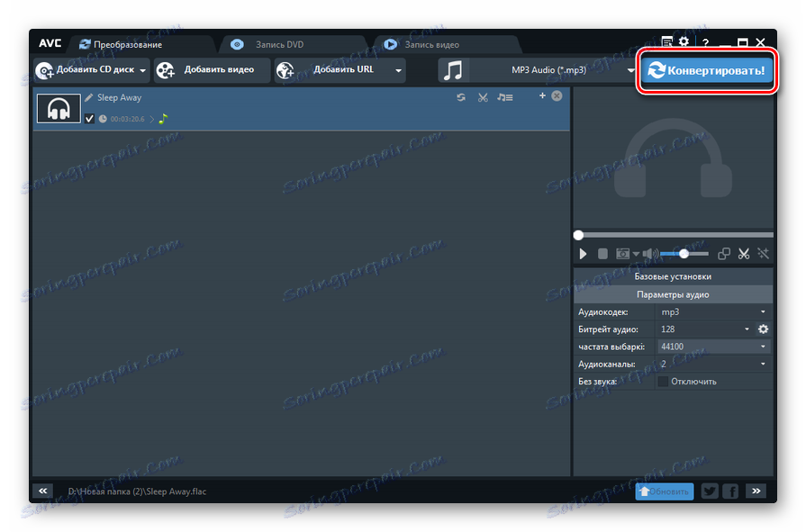
Task: Remove Sleep Away with the X icon
Action: tap(557, 96)
